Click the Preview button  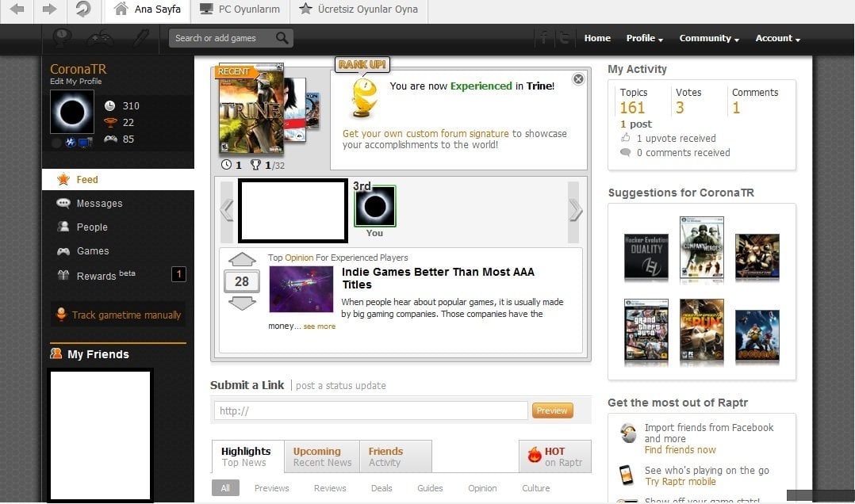tap(552, 410)
